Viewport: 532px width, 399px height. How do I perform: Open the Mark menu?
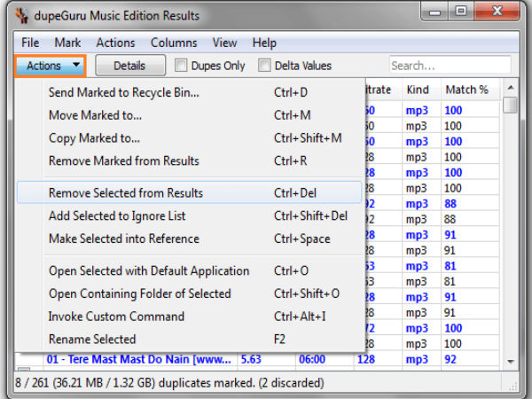67,43
